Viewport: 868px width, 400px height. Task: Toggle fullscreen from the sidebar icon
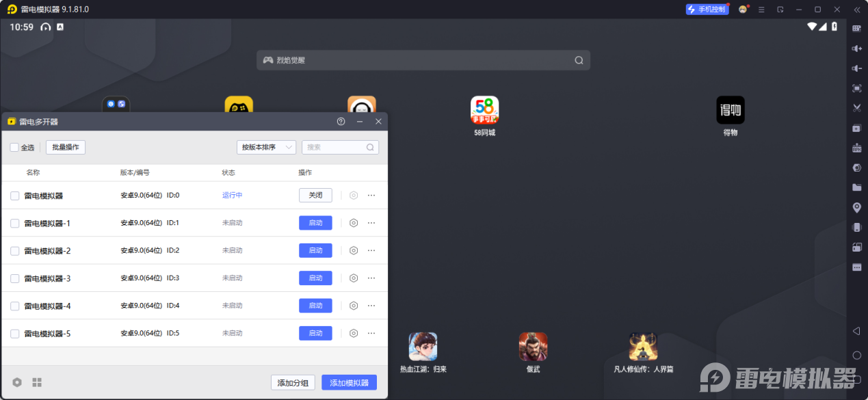tap(856, 88)
